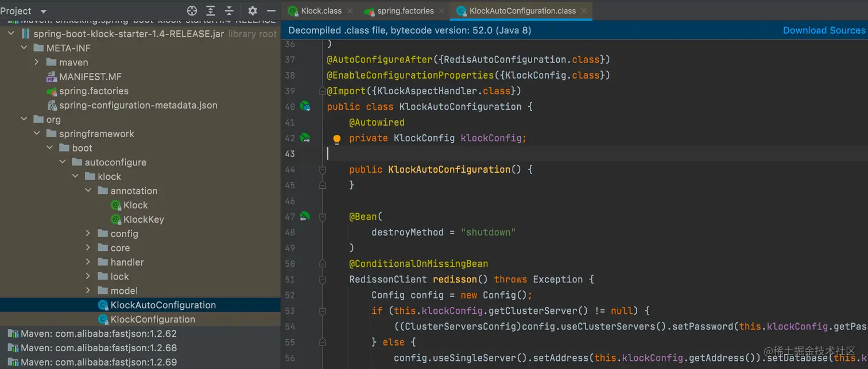Switch to the spring.factories tab

point(405,11)
